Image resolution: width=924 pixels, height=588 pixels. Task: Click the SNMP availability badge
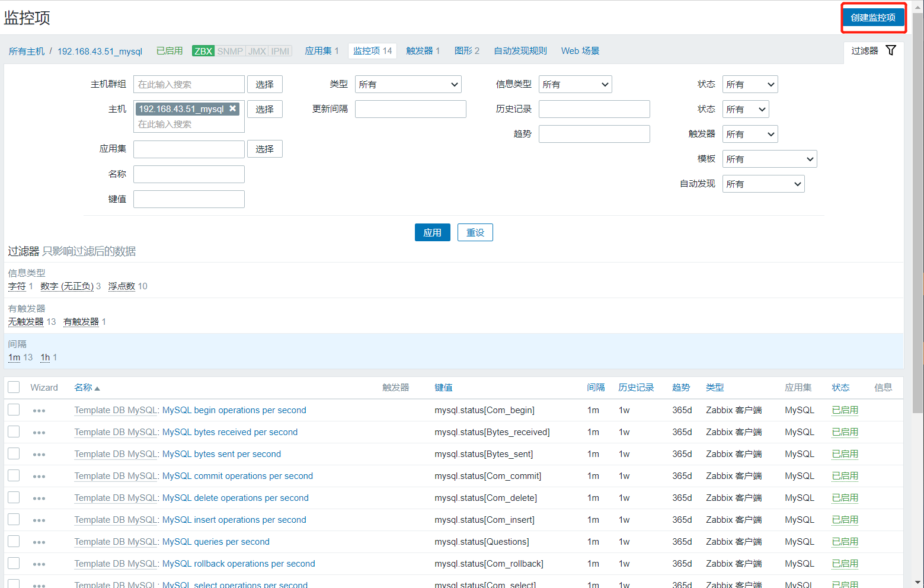(230, 51)
